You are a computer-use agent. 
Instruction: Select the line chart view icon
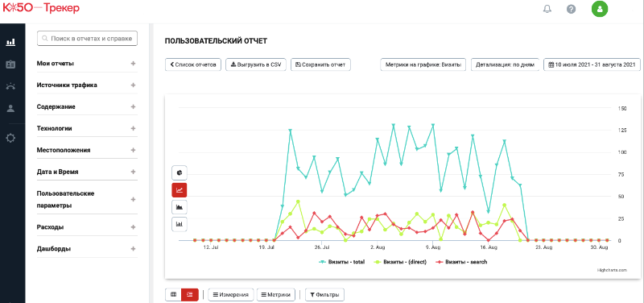pos(179,190)
